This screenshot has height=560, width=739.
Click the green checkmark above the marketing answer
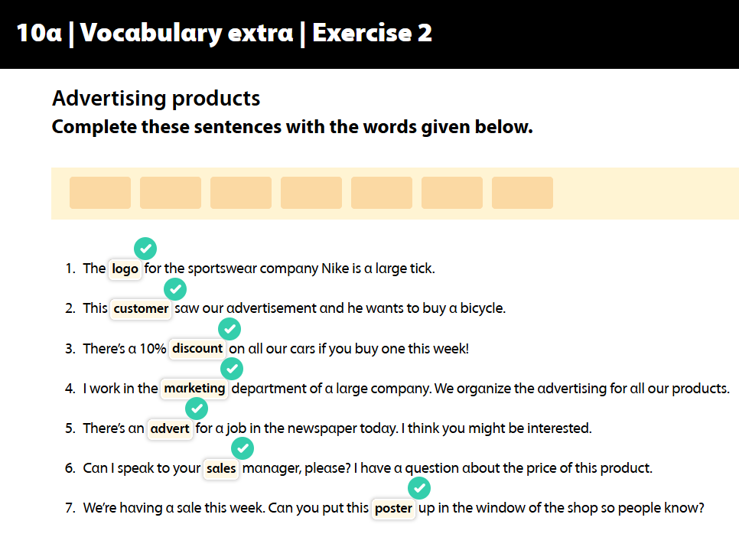click(x=232, y=369)
